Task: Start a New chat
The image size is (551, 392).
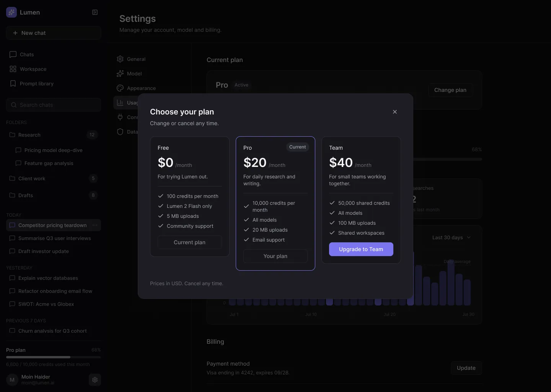Action: (54, 33)
